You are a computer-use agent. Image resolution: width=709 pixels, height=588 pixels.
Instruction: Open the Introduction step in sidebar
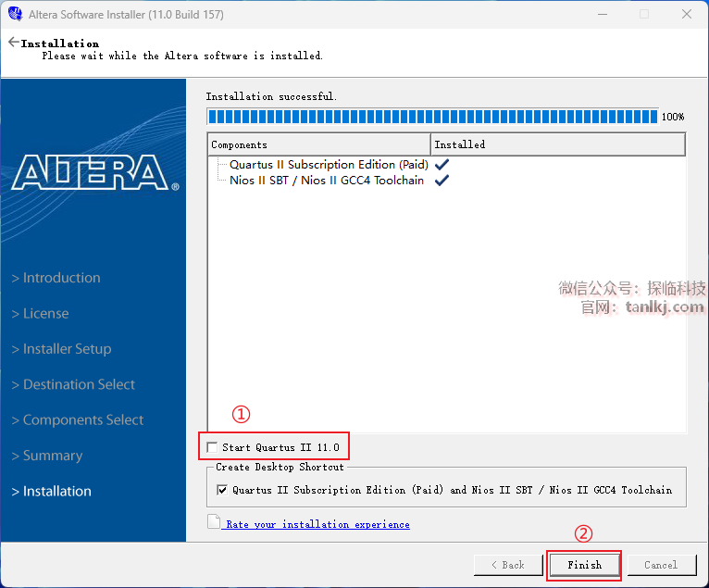61,278
